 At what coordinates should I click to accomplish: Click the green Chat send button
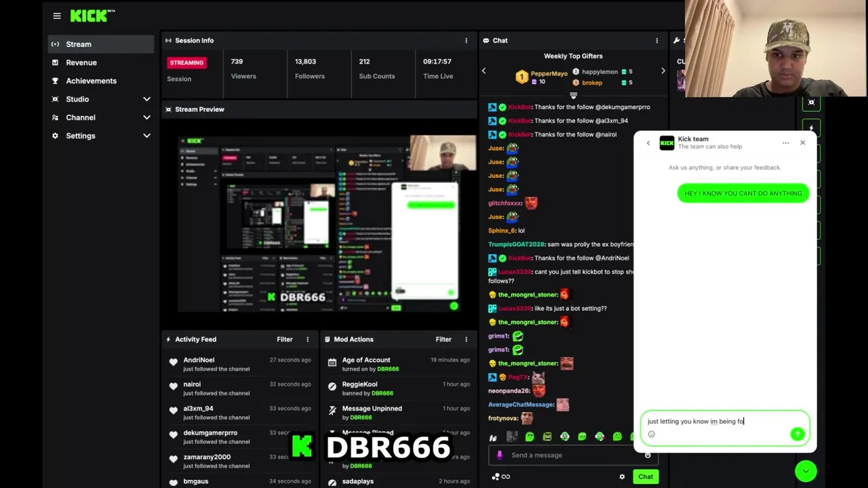(646, 476)
